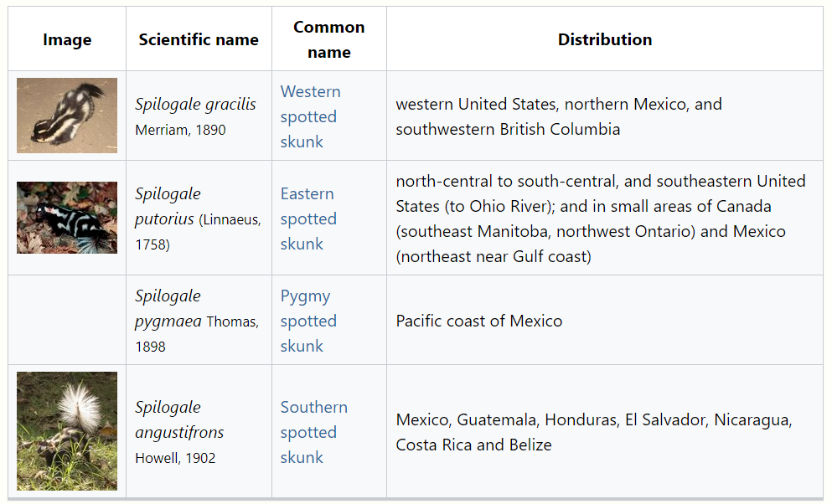The image size is (832, 504).
Task: Click the 'Howell, 1902' authority text
Action: tap(175, 458)
